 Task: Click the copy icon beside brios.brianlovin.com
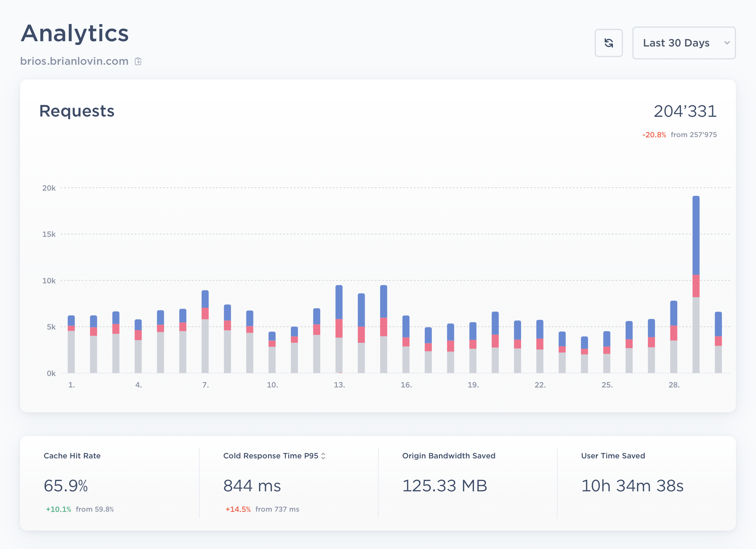click(x=138, y=61)
